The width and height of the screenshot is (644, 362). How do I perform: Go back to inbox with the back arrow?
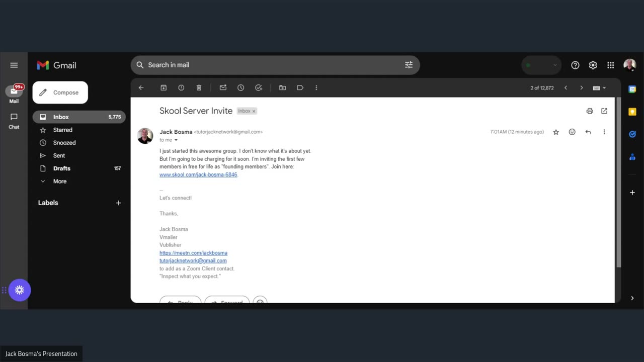[141, 87]
